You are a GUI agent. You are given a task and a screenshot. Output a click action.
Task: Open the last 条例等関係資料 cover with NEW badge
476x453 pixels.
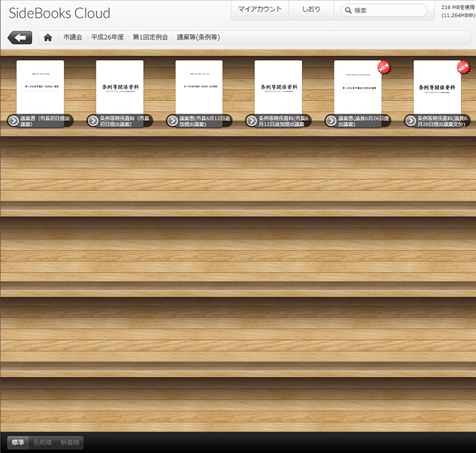pos(437,87)
